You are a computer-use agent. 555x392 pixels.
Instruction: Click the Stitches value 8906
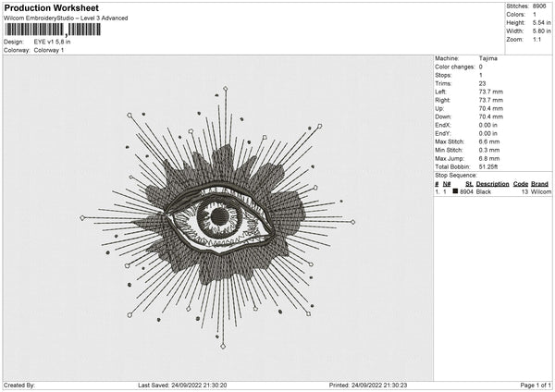(x=539, y=6)
